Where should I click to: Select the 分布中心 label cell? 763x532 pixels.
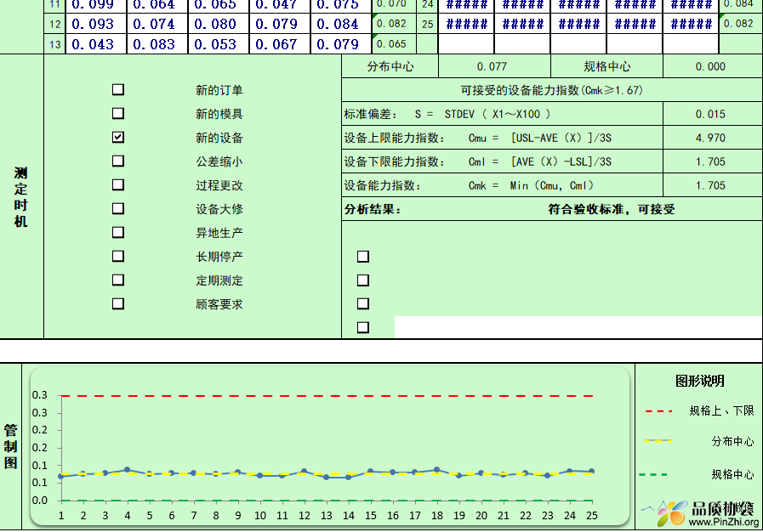point(390,66)
